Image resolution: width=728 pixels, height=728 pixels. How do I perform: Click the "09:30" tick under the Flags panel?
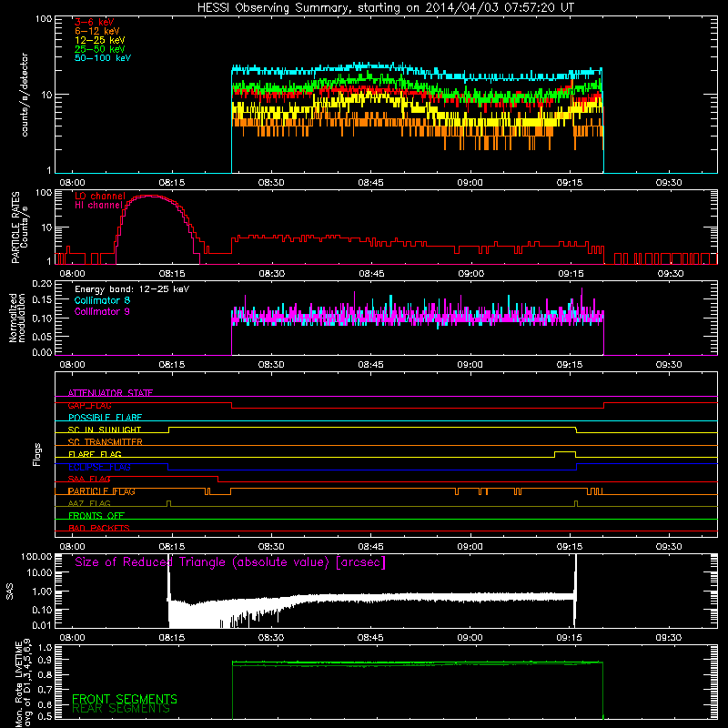click(x=669, y=547)
